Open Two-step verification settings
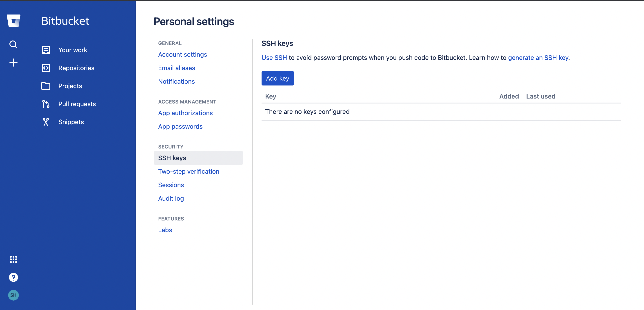 click(189, 171)
